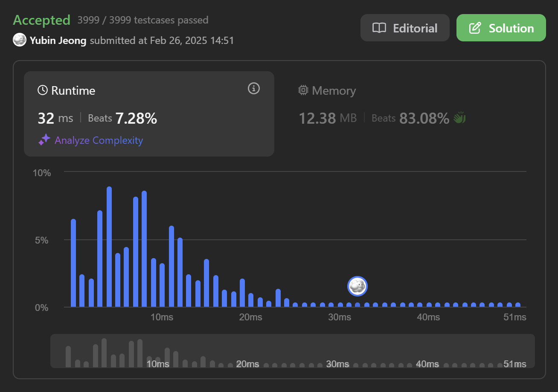The height and width of the screenshot is (392, 558).
Task: Click the 32 ms runtime value
Action: 55,118
